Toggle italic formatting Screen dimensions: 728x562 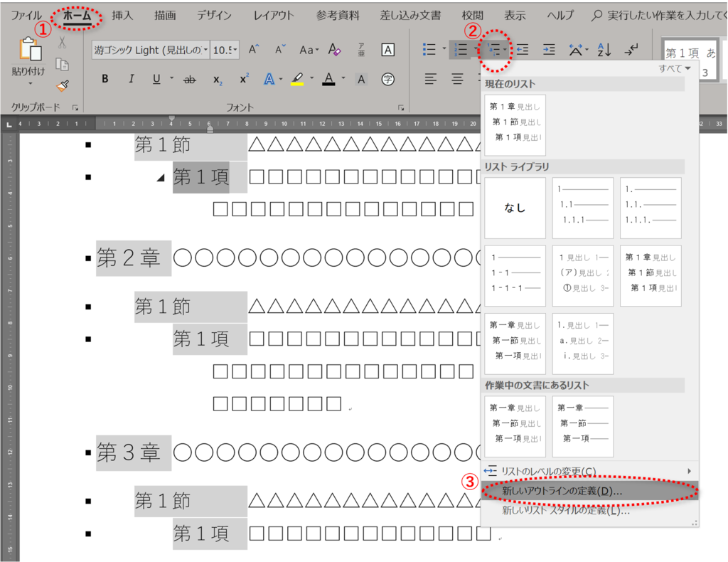132,78
